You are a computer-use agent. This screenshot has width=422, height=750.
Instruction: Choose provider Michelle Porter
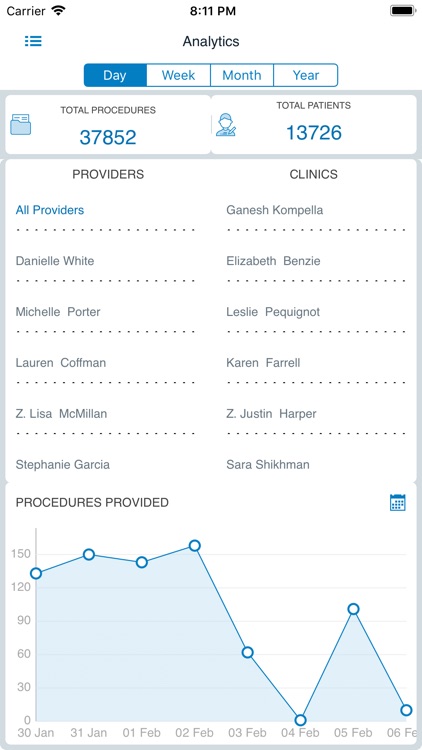(x=58, y=312)
